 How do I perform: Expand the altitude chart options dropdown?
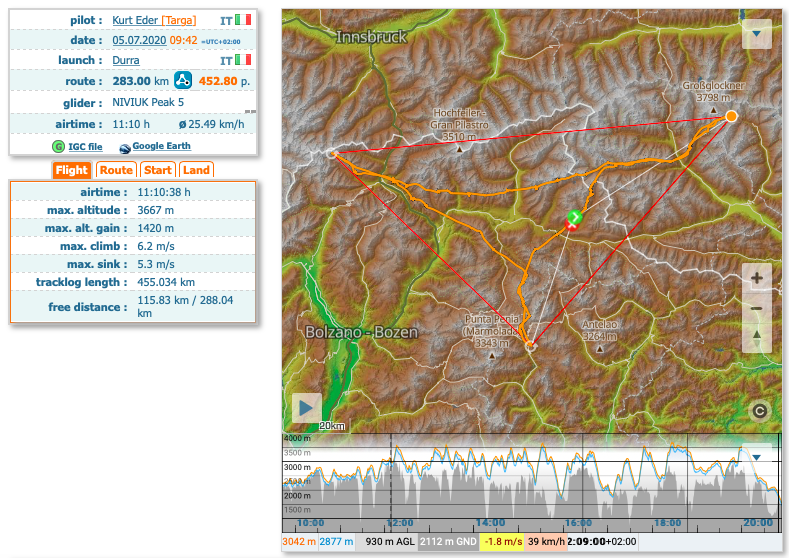pyautogui.click(x=757, y=458)
